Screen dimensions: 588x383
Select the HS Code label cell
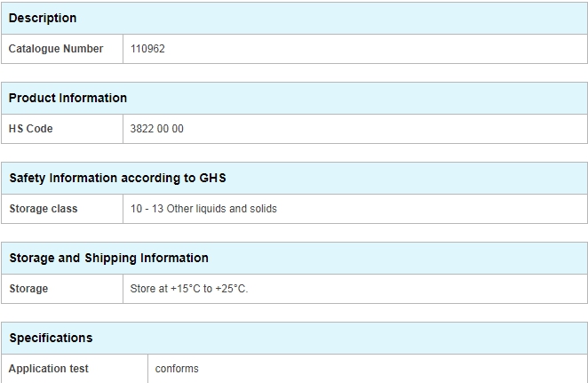62,129
